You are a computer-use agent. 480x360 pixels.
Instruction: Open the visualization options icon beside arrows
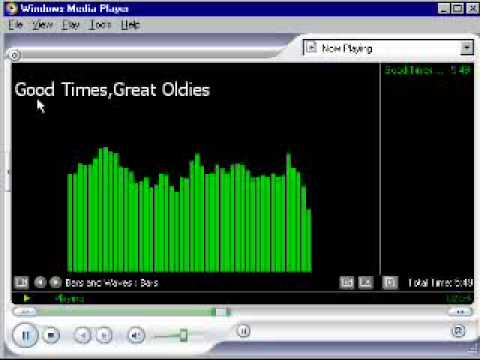(22, 283)
